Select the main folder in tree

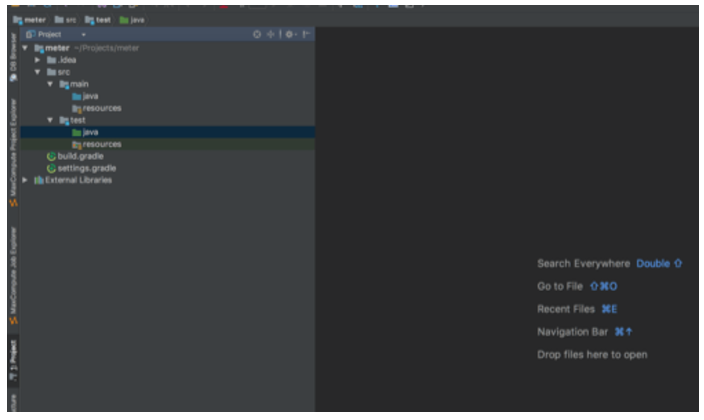click(74, 84)
